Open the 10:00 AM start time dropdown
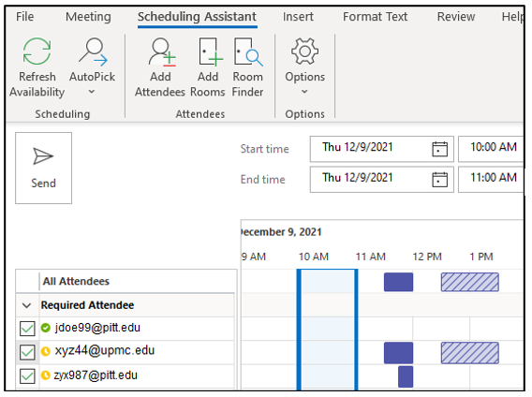 point(491,149)
